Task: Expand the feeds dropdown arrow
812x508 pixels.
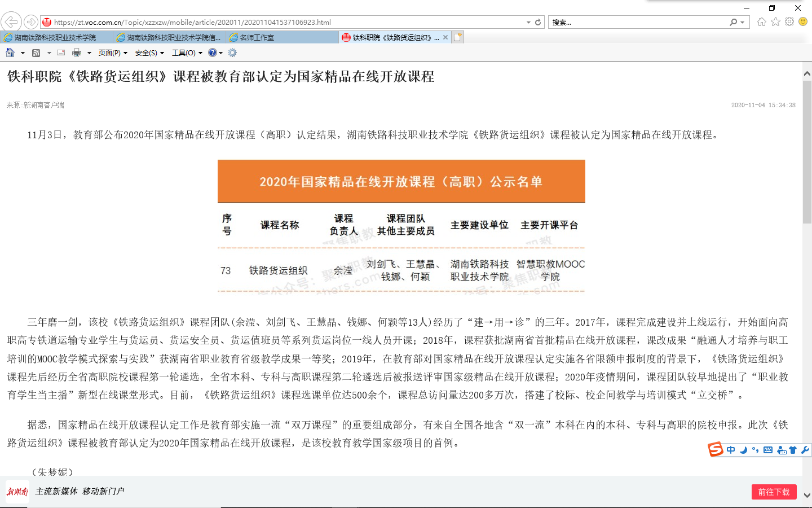Action: 49,53
